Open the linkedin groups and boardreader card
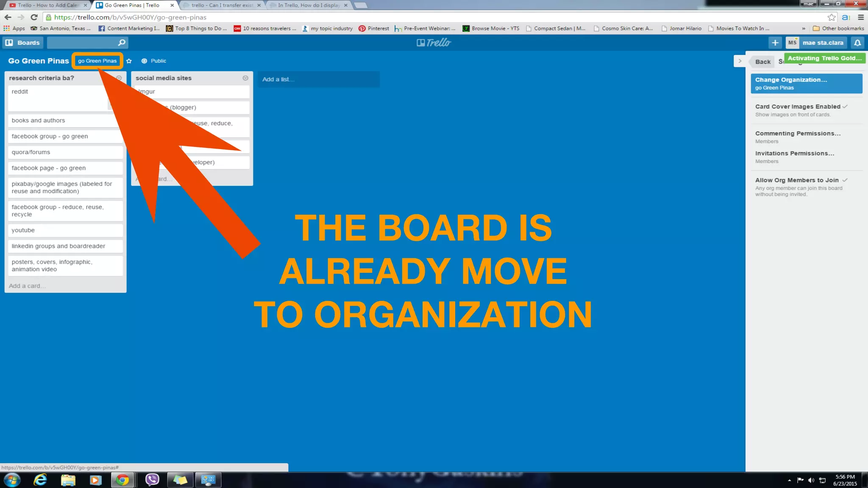The width and height of the screenshot is (868, 488). [65, 246]
